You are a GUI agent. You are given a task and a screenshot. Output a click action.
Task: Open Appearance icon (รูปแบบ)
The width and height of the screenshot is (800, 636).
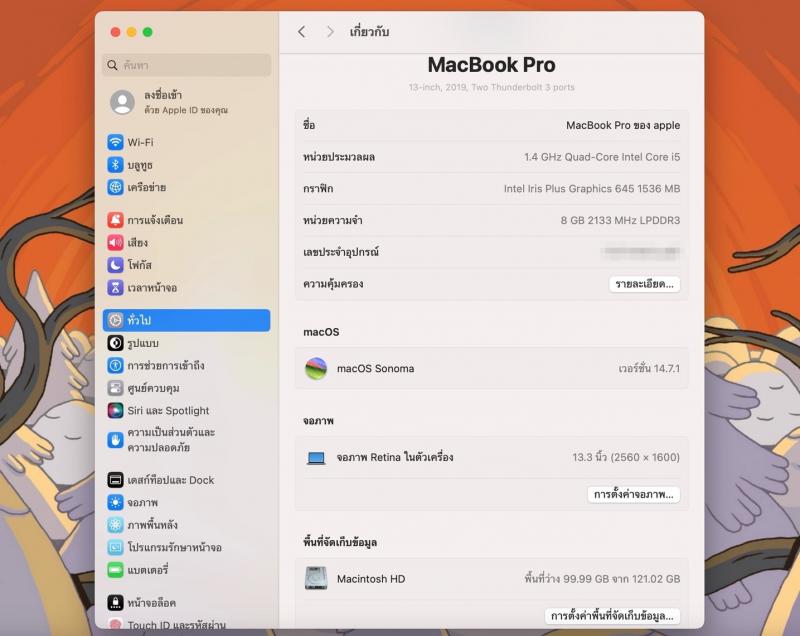[115, 343]
